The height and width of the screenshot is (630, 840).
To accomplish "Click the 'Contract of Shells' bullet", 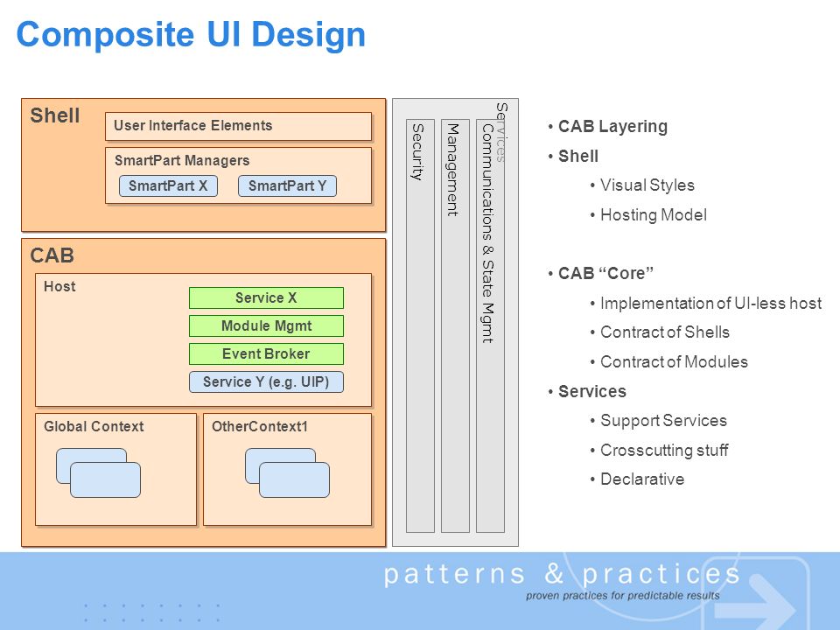I will (x=664, y=332).
